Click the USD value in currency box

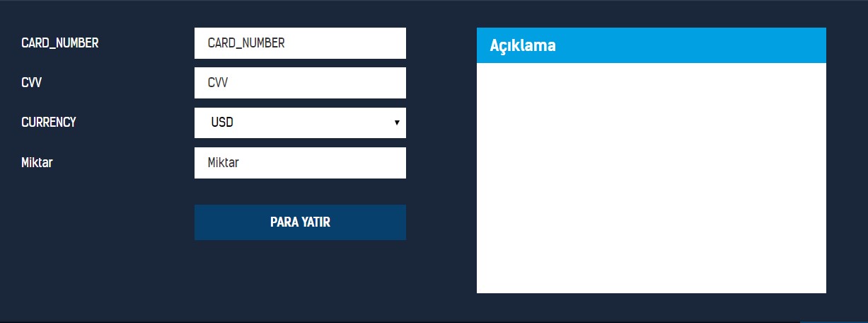(x=222, y=123)
